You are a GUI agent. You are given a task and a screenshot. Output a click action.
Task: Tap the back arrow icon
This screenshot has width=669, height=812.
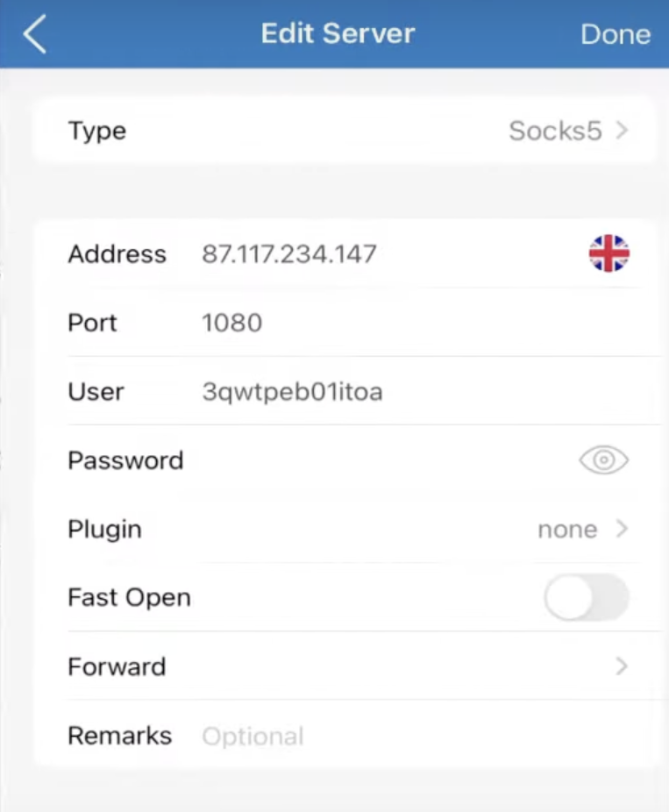[x=35, y=35]
